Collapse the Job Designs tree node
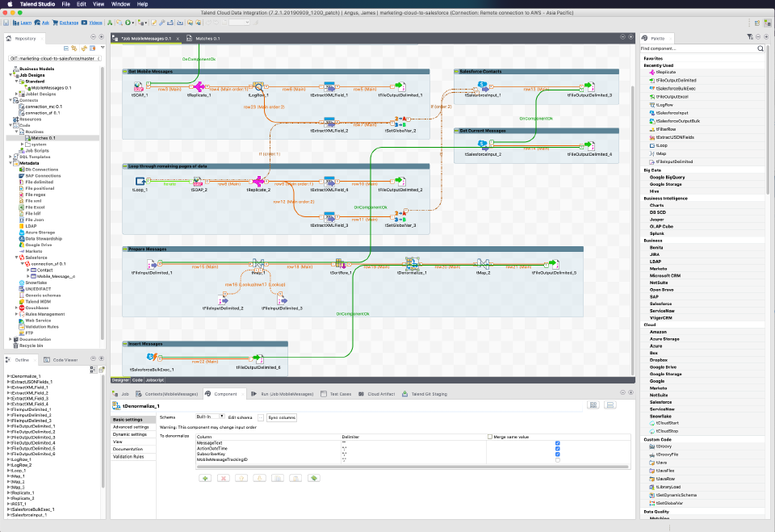This screenshot has height=532, width=775. click(10, 75)
